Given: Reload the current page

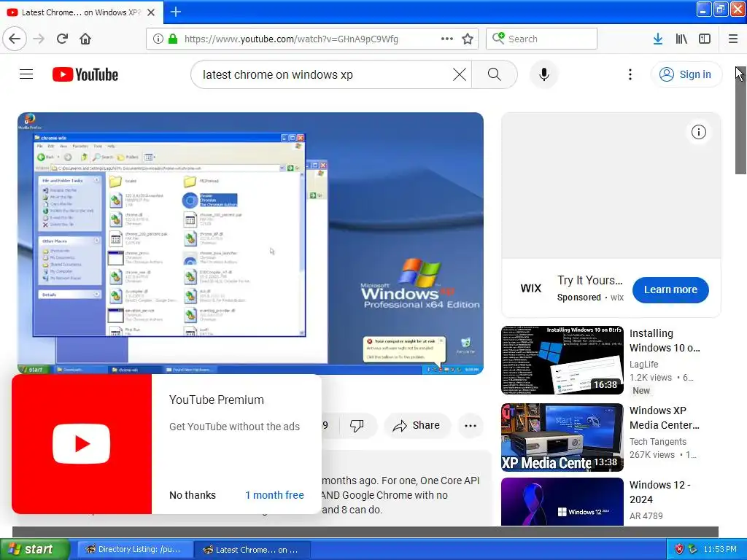Looking at the screenshot, I should point(63,39).
